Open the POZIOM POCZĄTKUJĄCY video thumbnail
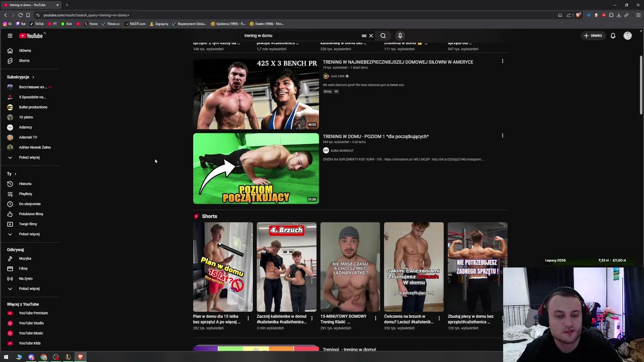The image size is (644, 362). click(256, 168)
